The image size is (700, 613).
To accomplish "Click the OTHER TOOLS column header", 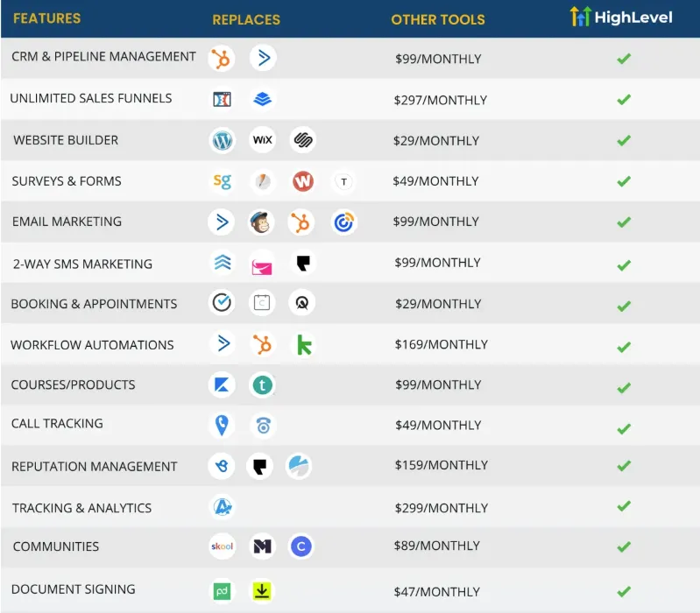I will click(438, 19).
